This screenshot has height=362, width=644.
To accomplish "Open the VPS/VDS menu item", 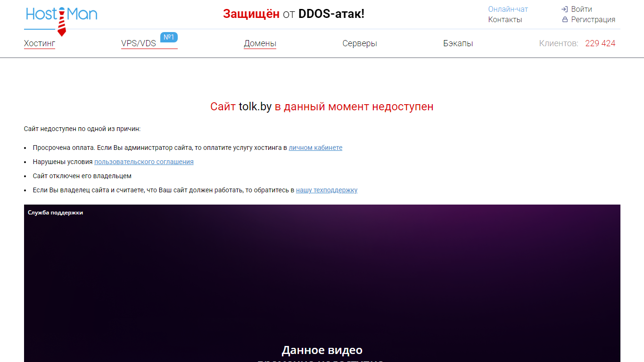I will pos(139,43).
